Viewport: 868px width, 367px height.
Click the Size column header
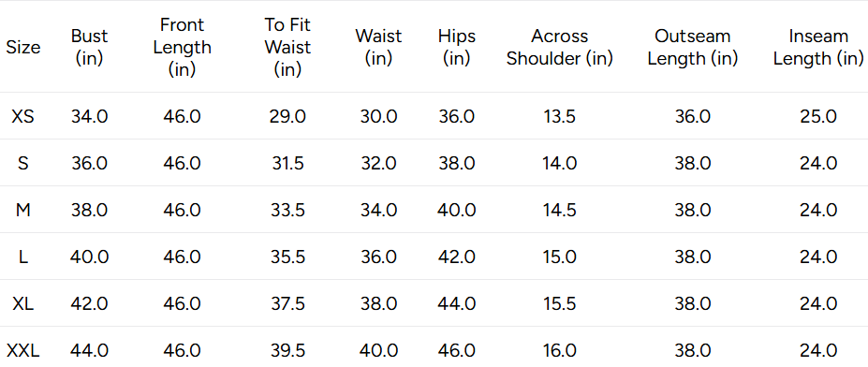coord(23,47)
